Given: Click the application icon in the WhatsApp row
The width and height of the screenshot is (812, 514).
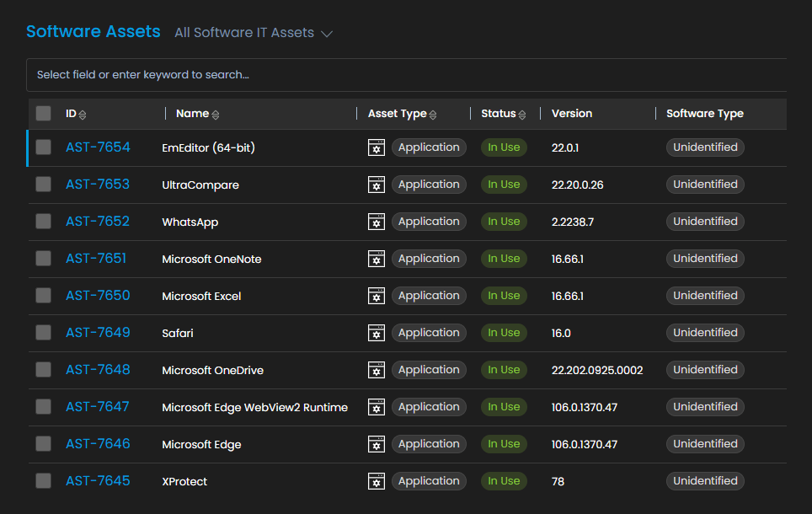Looking at the screenshot, I should click(x=377, y=222).
